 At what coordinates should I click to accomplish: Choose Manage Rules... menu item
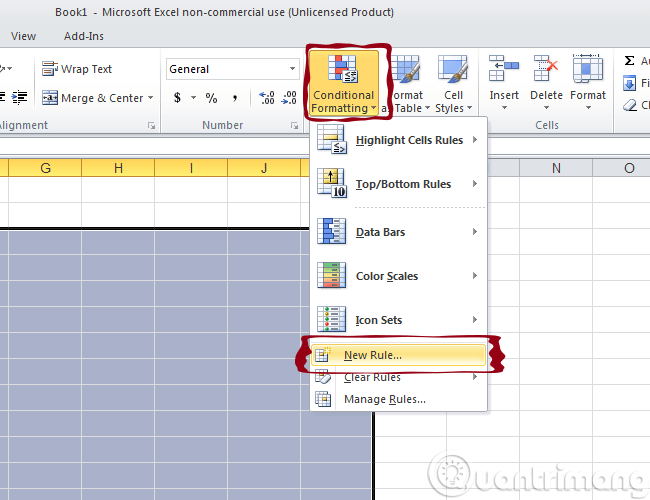398,399
